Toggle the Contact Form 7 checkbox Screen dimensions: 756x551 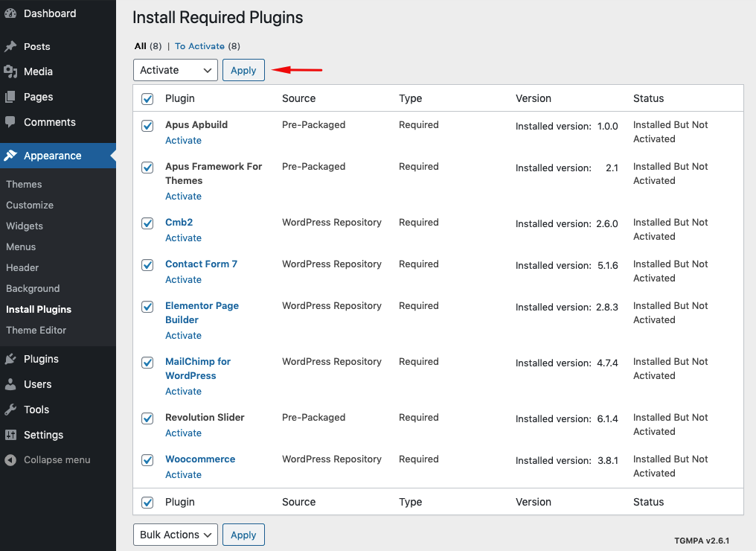(147, 265)
